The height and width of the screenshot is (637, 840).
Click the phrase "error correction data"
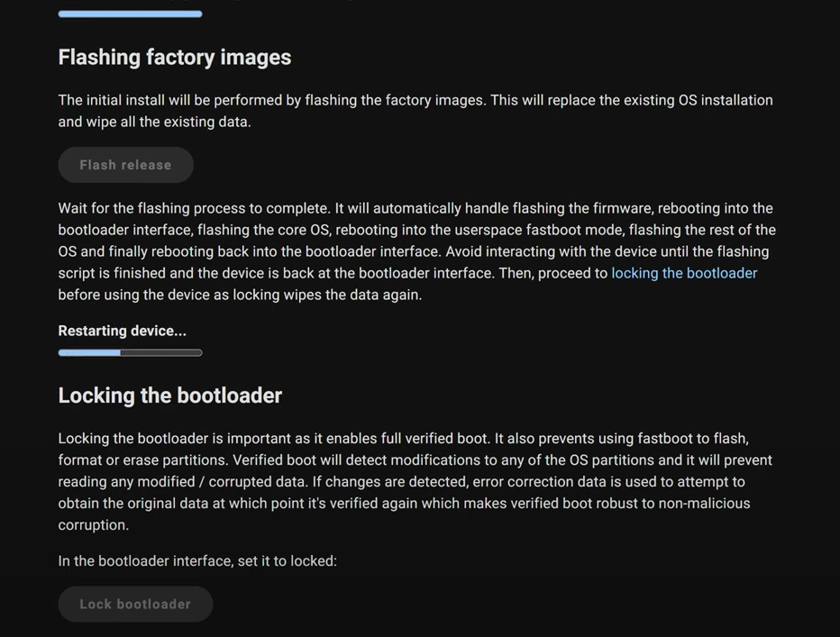(x=539, y=482)
